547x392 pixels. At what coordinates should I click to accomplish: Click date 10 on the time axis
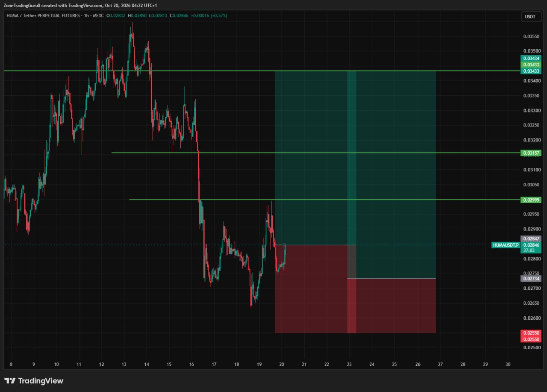(56, 364)
